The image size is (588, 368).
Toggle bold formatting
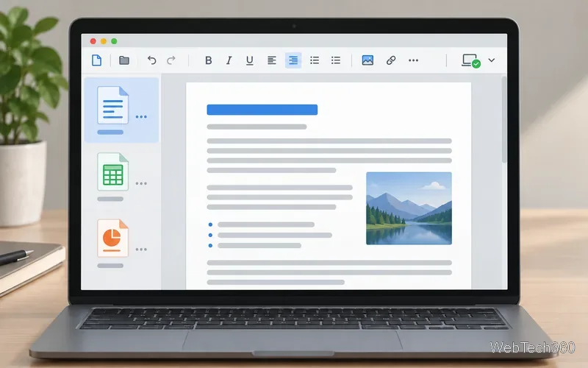[x=209, y=60]
